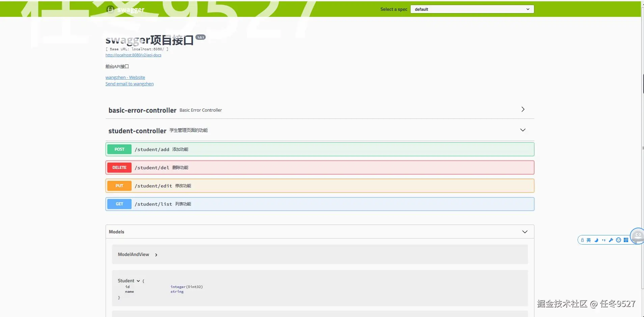
Task: Click the /student/del path text
Action: click(x=152, y=168)
